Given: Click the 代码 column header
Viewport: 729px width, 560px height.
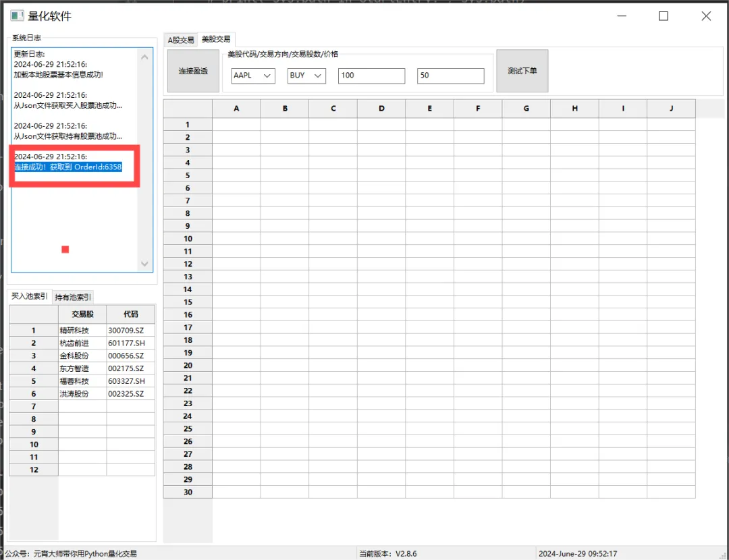Looking at the screenshot, I should point(131,314).
